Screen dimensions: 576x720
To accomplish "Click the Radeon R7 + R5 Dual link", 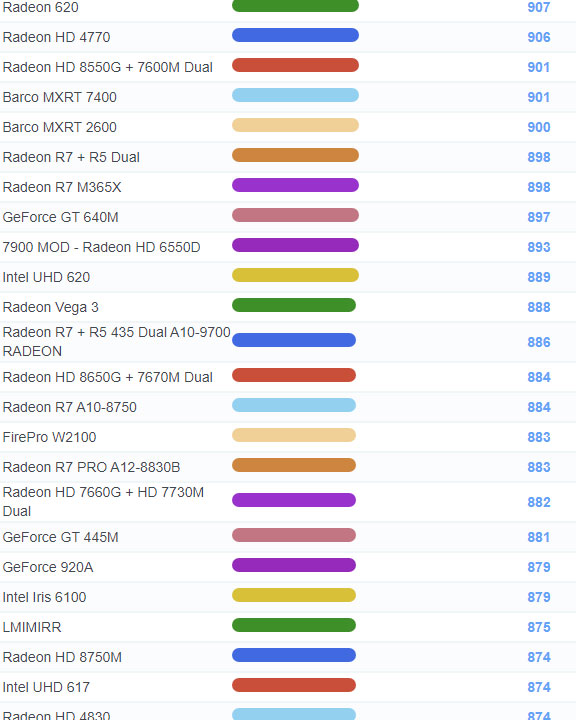I will [x=71, y=157].
